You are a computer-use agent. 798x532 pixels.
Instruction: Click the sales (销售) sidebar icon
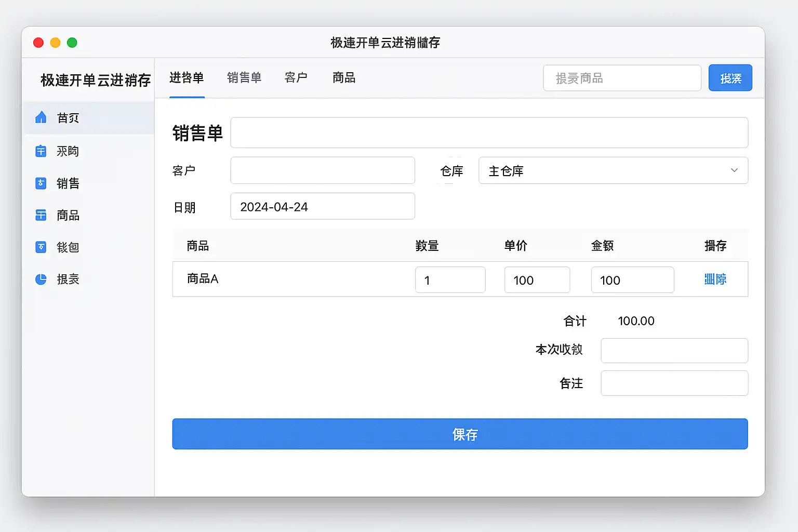(x=41, y=183)
